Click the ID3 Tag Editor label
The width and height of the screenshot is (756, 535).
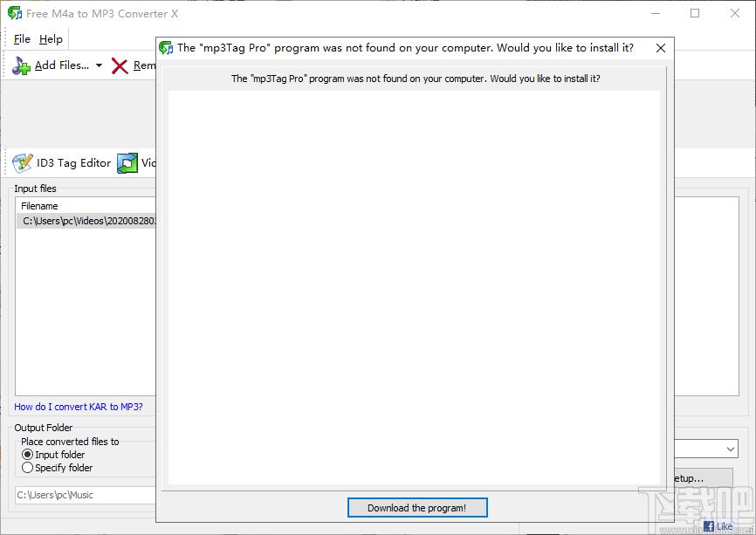(x=74, y=163)
